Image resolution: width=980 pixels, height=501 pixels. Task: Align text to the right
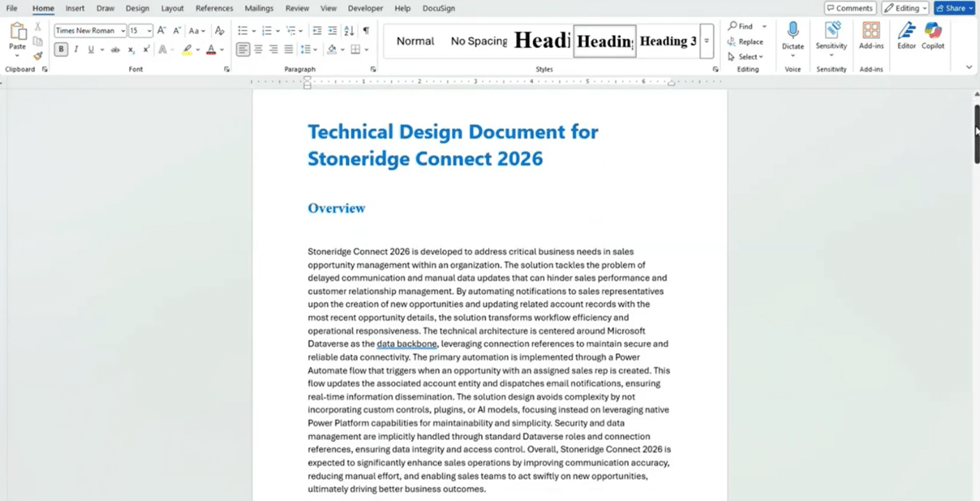(x=273, y=49)
